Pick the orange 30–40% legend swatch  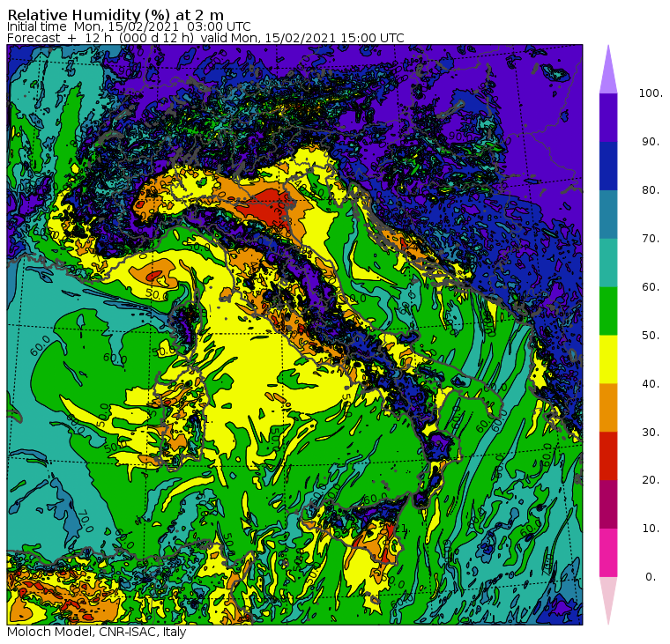point(608,407)
